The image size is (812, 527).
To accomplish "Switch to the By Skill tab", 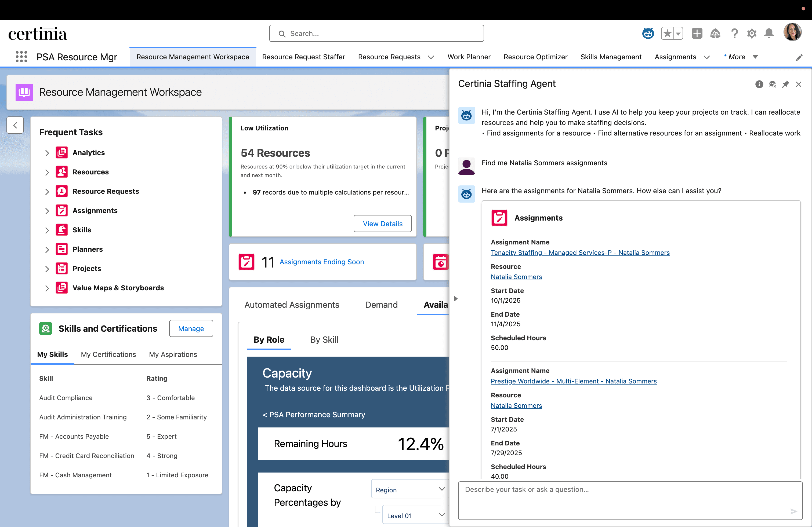I will 324,339.
